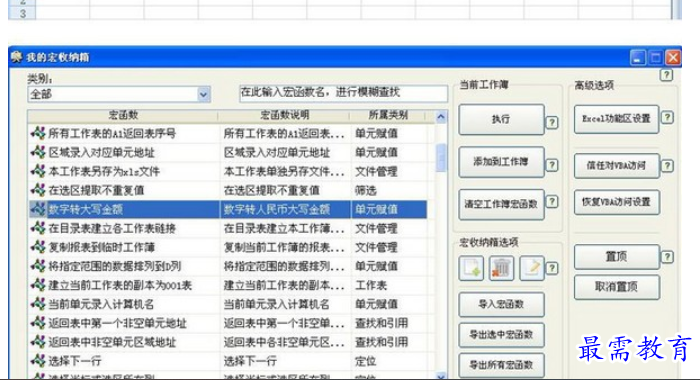
Task: Select row 复制报表到临时工作簿
Action: 227,247
